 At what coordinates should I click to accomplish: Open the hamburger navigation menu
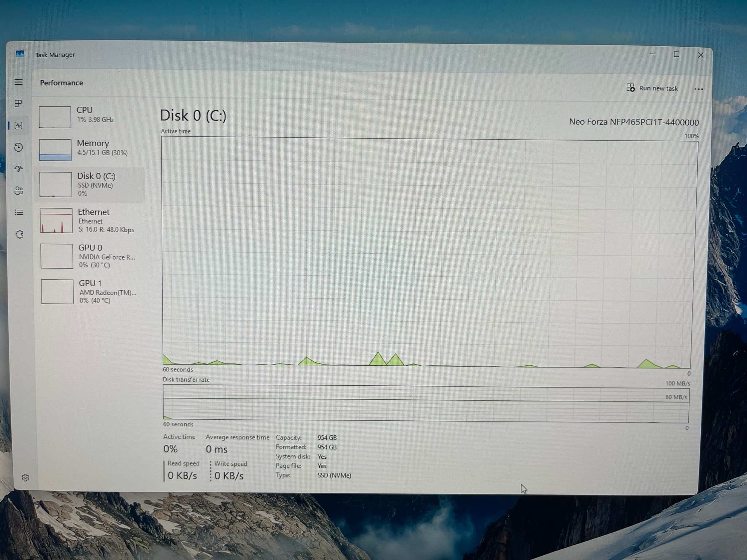19,82
